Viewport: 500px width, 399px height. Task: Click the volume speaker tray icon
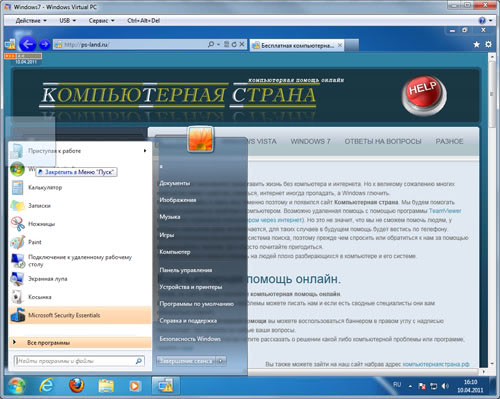click(445, 386)
